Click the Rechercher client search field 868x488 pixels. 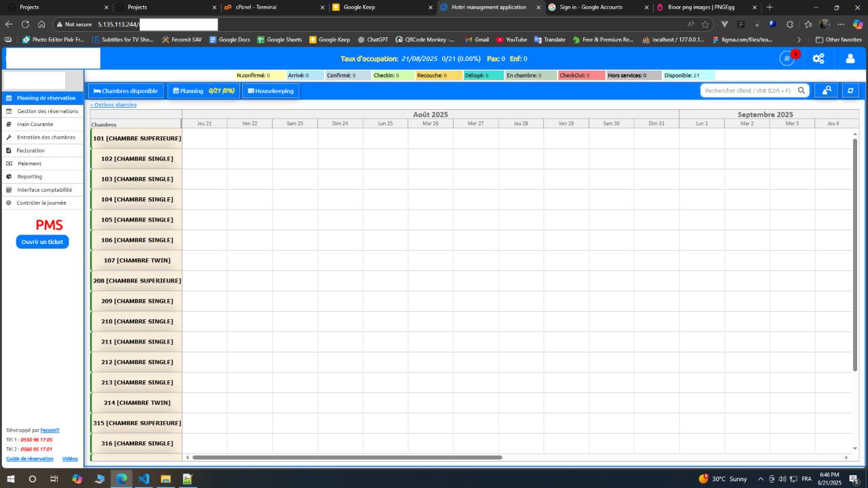click(x=748, y=90)
